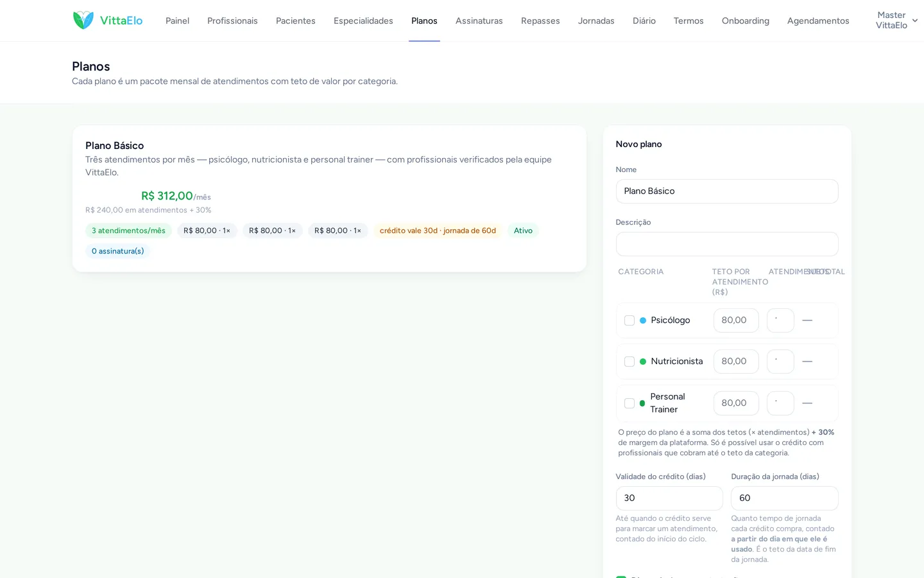Open the Repasses tab

[540, 21]
